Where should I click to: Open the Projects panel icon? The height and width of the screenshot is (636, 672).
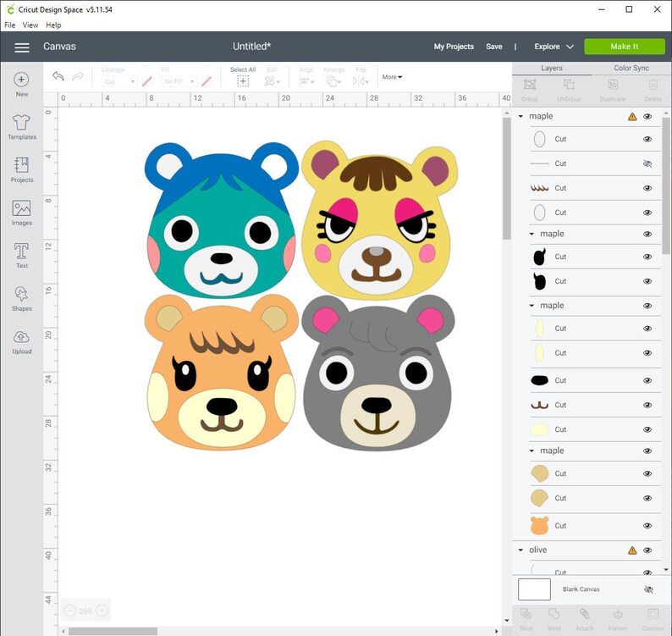[x=21, y=165]
